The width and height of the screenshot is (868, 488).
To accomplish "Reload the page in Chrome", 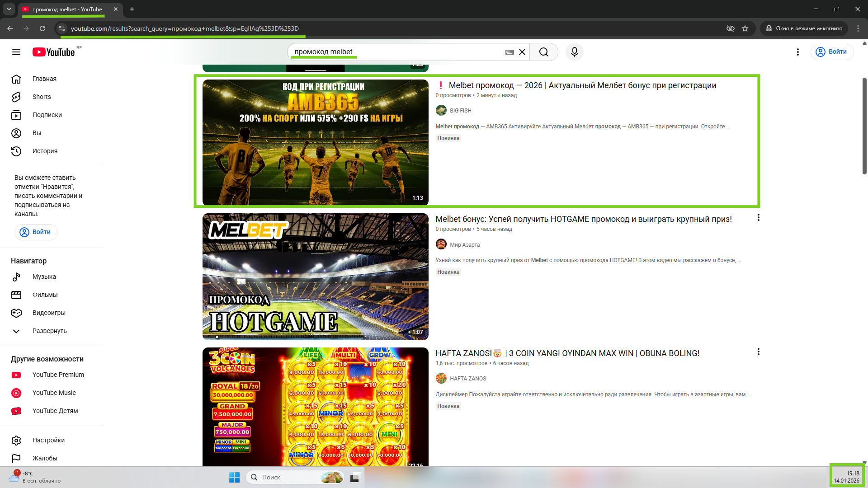I will (x=42, y=28).
